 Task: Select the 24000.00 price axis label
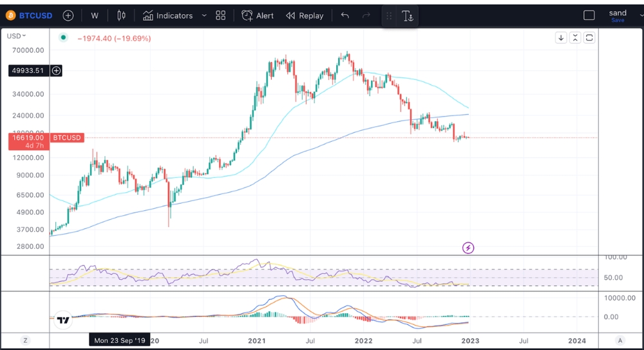click(28, 115)
